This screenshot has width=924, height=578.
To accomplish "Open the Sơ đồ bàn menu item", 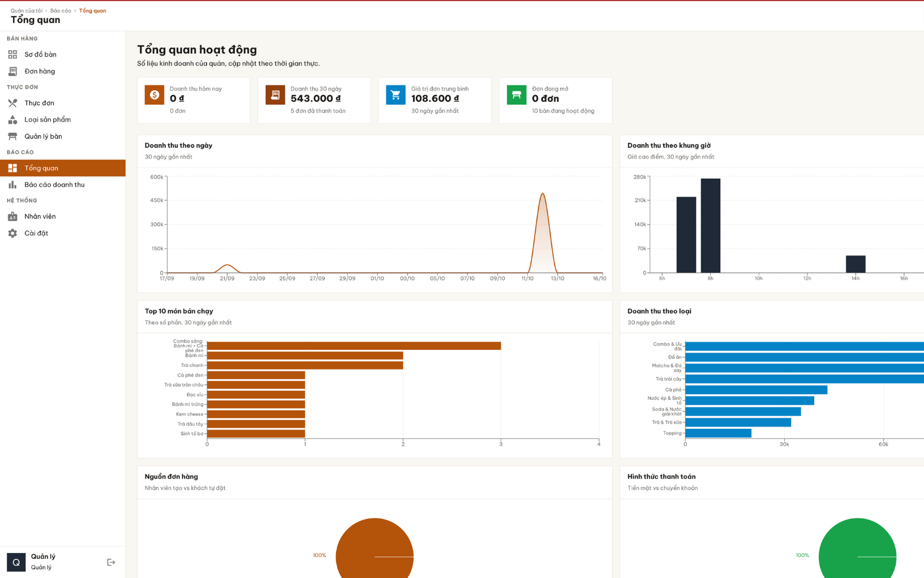I will coord(62,54).
